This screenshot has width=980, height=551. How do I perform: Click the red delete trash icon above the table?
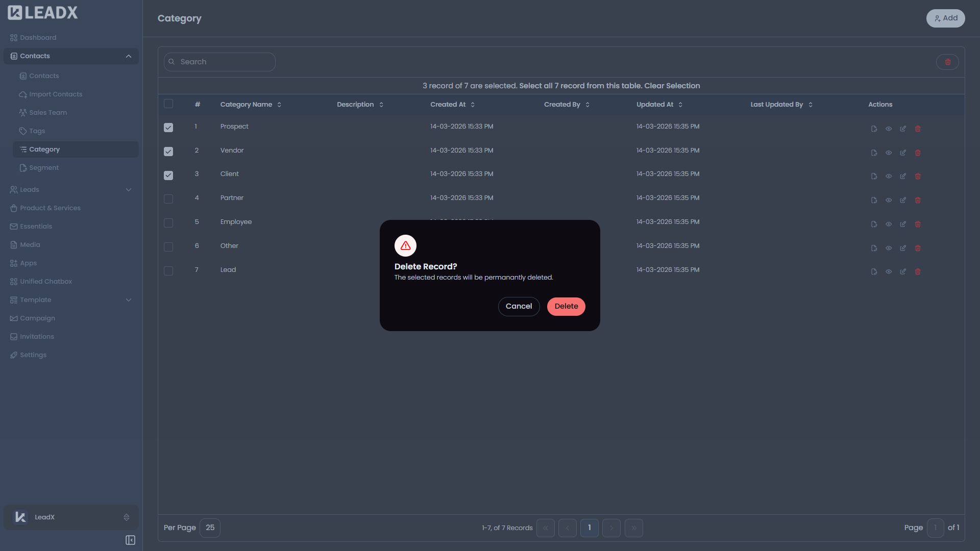click(948, 62)
